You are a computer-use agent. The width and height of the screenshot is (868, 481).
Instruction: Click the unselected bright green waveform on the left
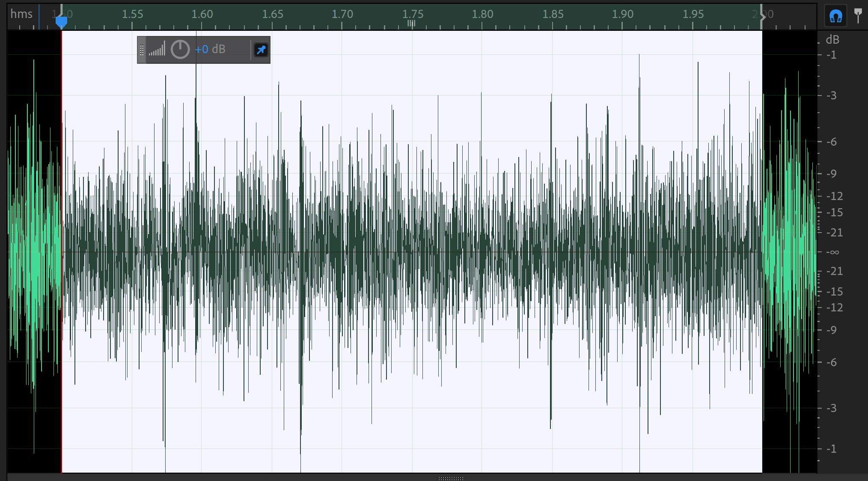click(34, 253)
